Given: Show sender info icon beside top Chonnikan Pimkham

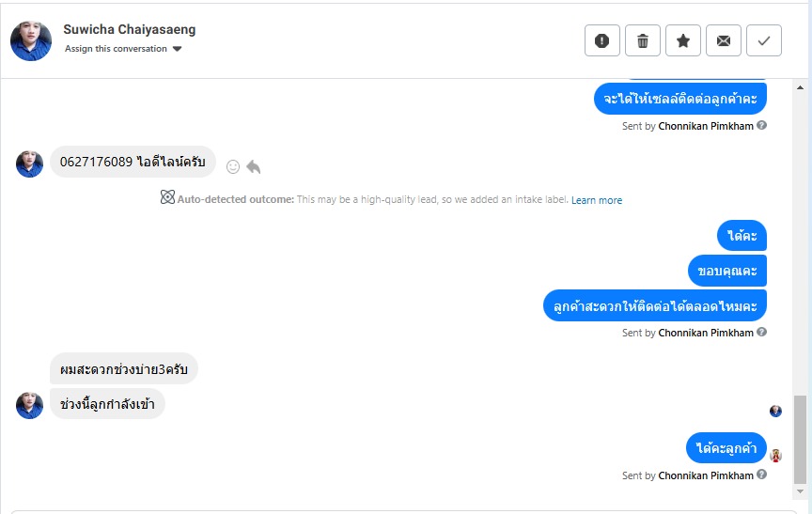Looking at the screenshot, I should (x=762, y=125).
